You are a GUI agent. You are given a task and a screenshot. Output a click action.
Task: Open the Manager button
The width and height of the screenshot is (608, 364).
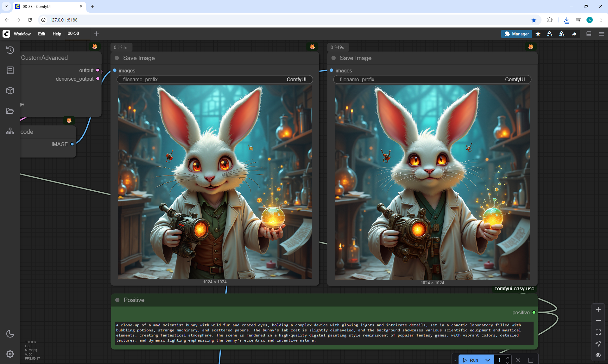pos(516,34)
